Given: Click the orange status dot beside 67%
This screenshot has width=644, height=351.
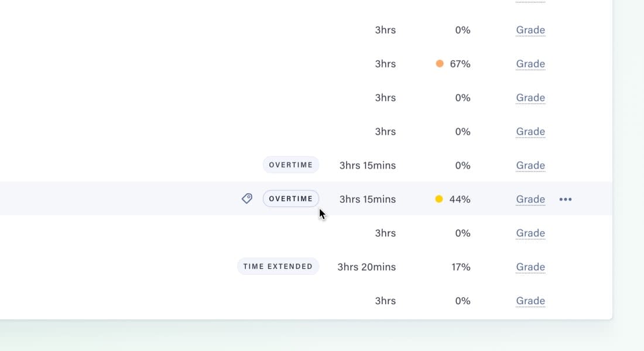Looking at the screenshot, I should 440,64.
